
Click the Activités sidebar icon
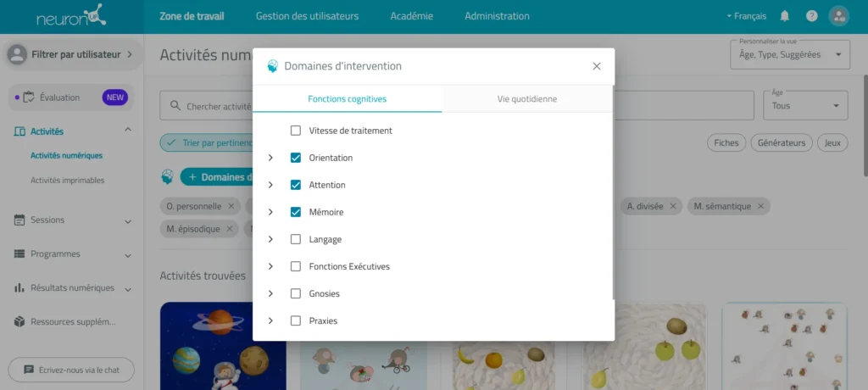pyautogui.click(x=19, y=131)
